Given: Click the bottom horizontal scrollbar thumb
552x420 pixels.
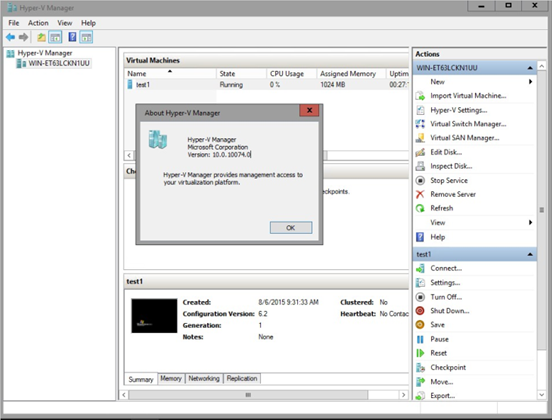Looking at the screenshot, I should click(x=248, y=395).
